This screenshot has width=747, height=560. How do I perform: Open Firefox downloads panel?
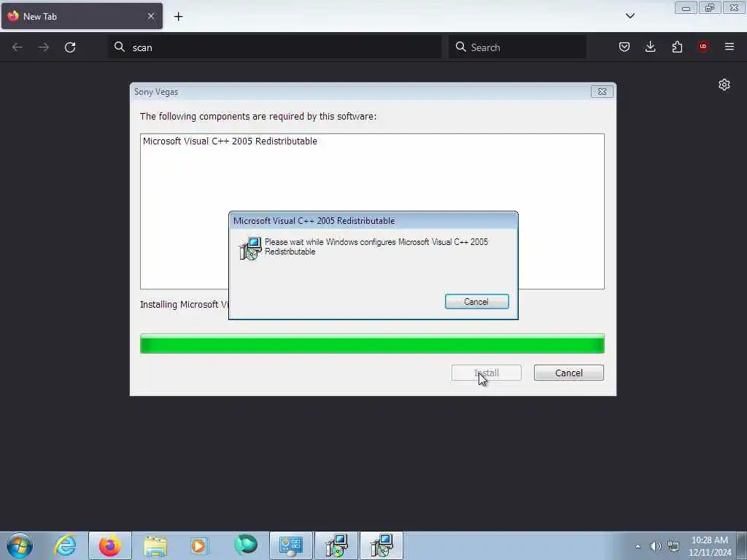(650, 47)
